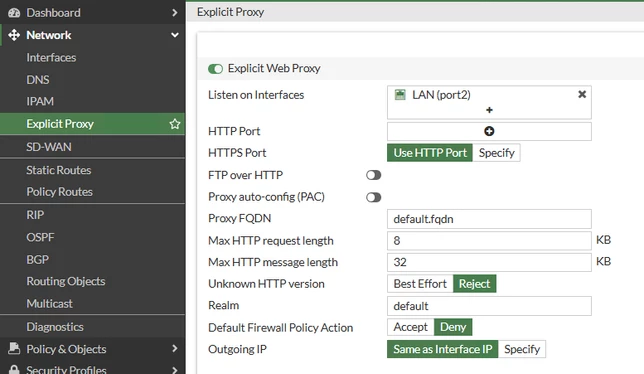This screenshot has height=374, width=644.
Task: Click the LAN (port2) interface icon
Action: (x=400, y=95)
